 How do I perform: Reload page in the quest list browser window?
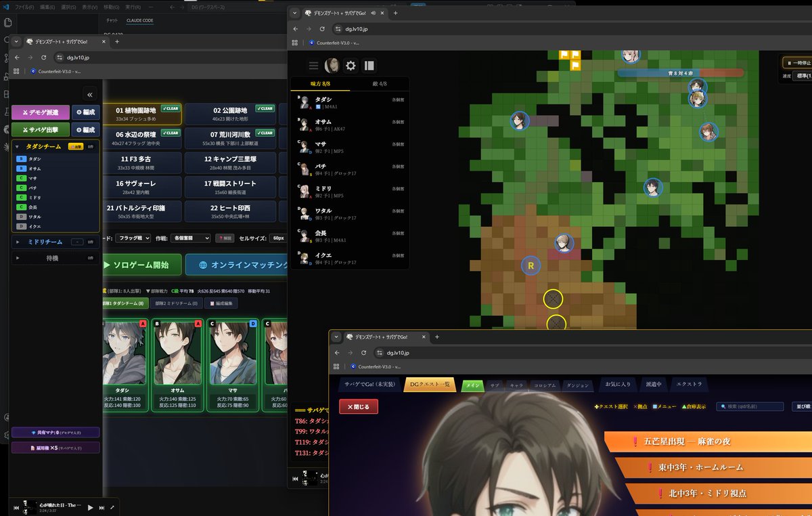364,353
